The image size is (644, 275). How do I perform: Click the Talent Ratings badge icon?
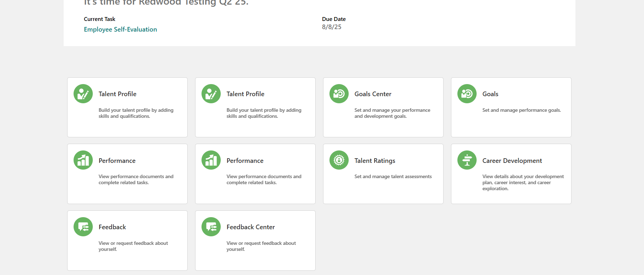point(339,160)
